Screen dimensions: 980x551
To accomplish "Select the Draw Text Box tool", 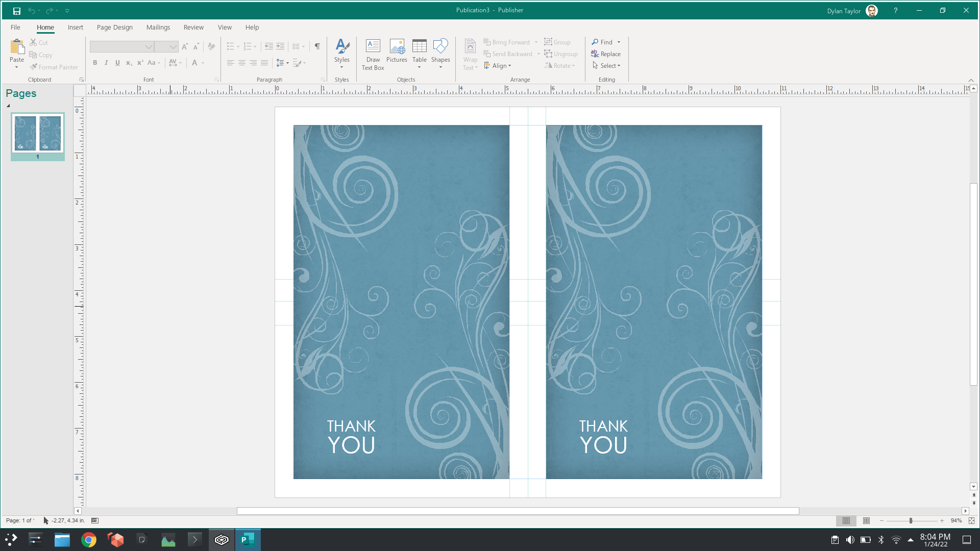I will (373, 54).
